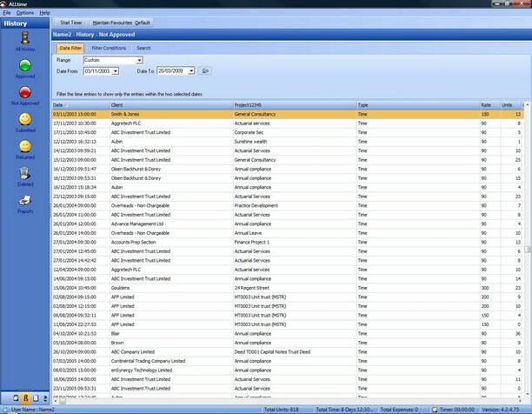Select the highlighted hourglass History icon at bottom
This screenshot has height=414, width=532.
click(26, 398)
